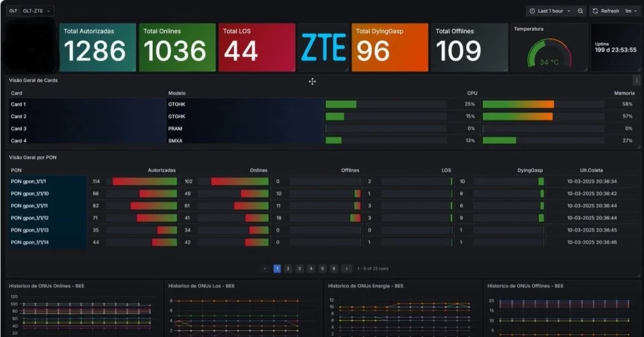Sort by the CPU column header
Image resolution: width=644 pixels, height=337 pixels.
(472, 93)
